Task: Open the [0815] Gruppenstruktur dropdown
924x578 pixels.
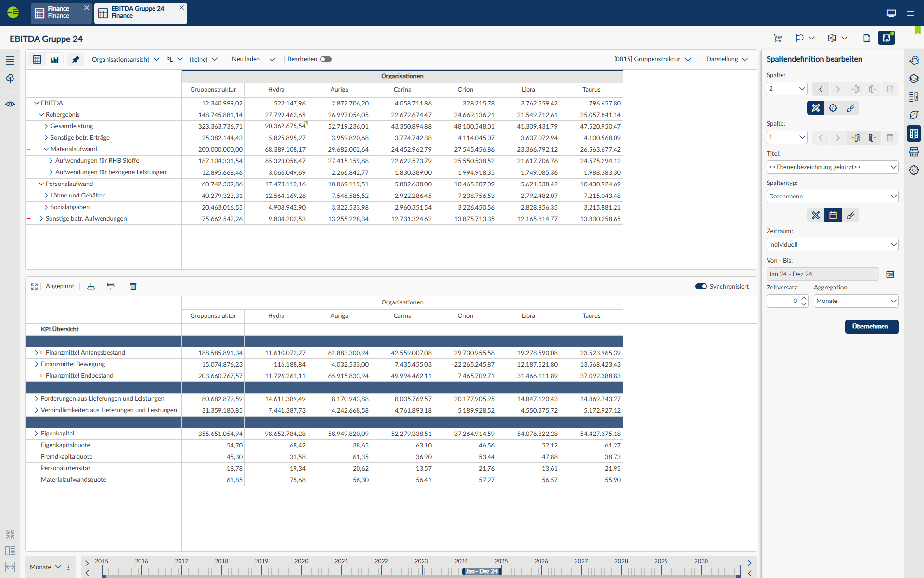Action: (x=652, y=59)
